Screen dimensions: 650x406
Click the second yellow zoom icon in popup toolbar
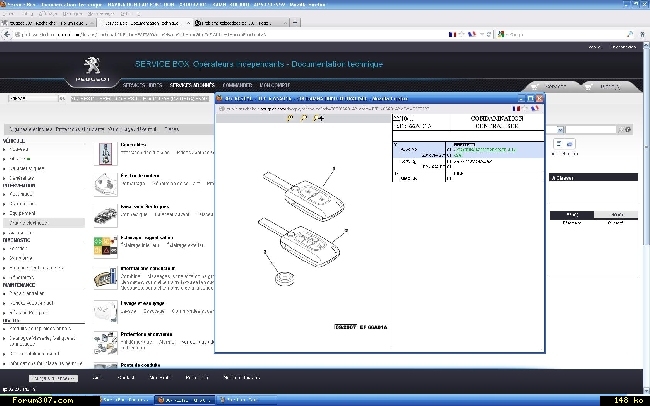(303, 118)
